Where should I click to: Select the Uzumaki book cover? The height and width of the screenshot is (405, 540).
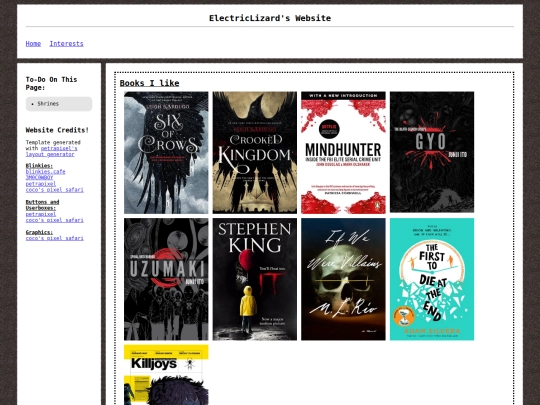[166, 279]
